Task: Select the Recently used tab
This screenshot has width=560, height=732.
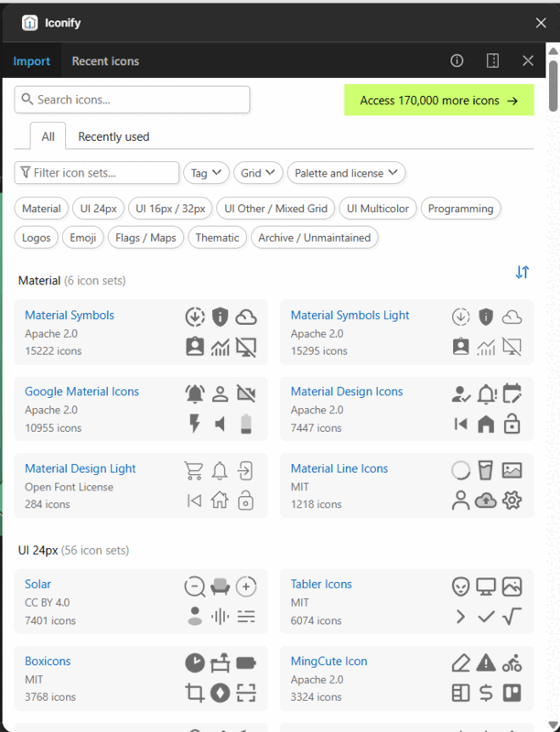Action: 113,136
